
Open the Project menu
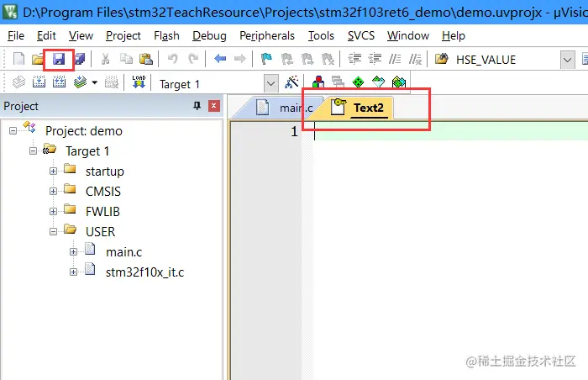coord(123,35)
